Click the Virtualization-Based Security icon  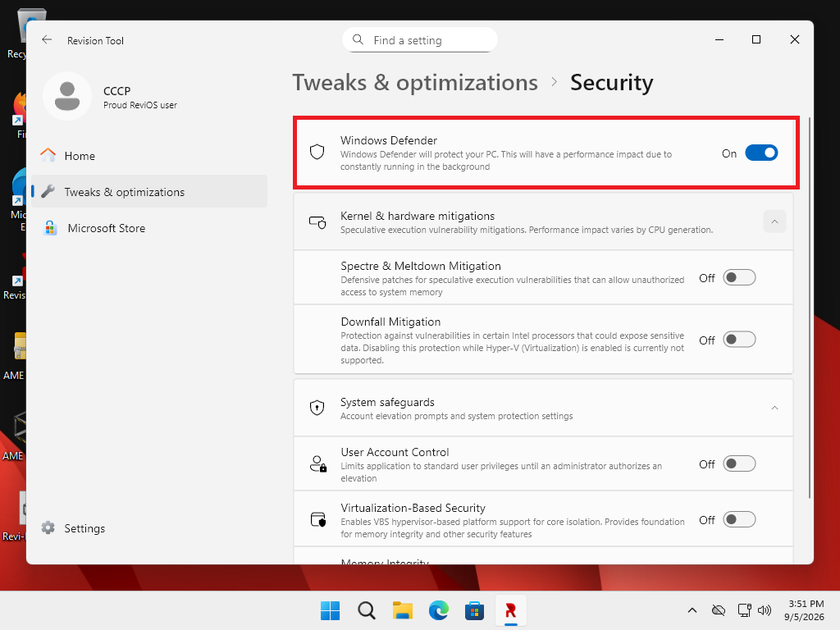[x=318, y=519]
